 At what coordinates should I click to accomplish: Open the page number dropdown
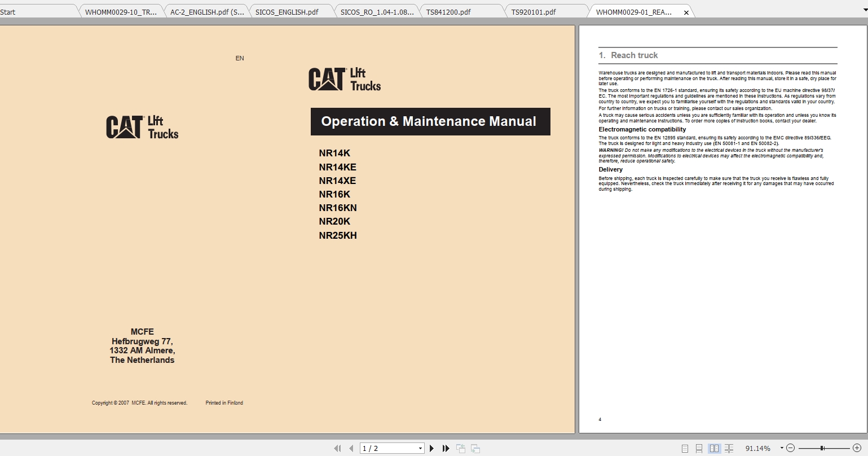coord(420,448)
